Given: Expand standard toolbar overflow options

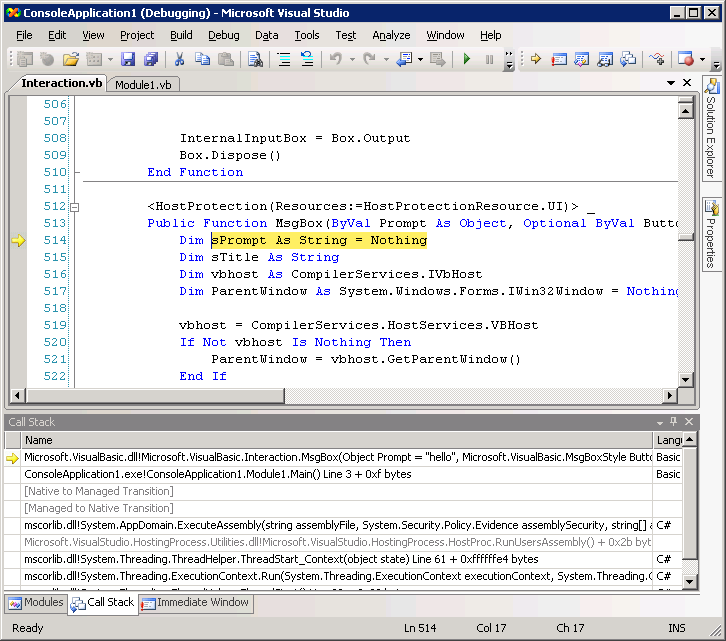Looking at the screenshot, I should (509, 60).
